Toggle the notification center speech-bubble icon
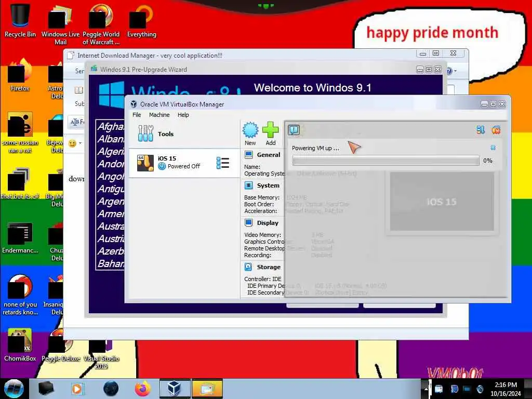Screen dimensions: 532x399 pyautogui.click(x=294, y=130)
